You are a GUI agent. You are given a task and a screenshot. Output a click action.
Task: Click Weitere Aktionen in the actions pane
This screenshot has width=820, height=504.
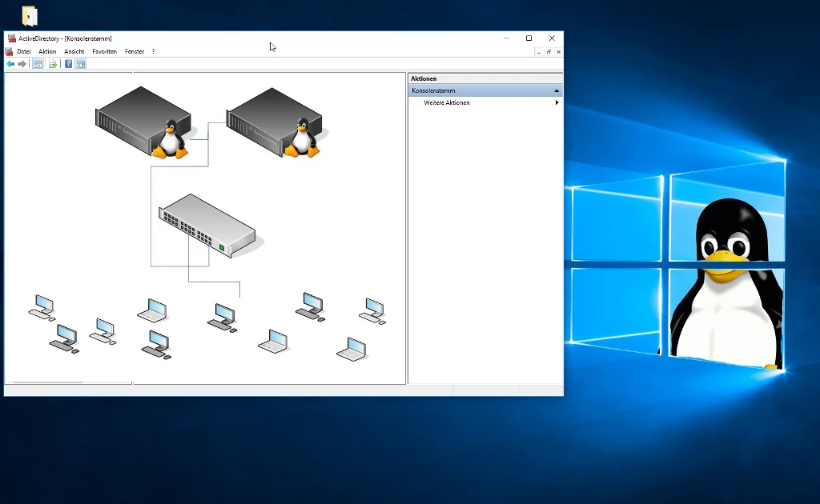coord(447,102)
